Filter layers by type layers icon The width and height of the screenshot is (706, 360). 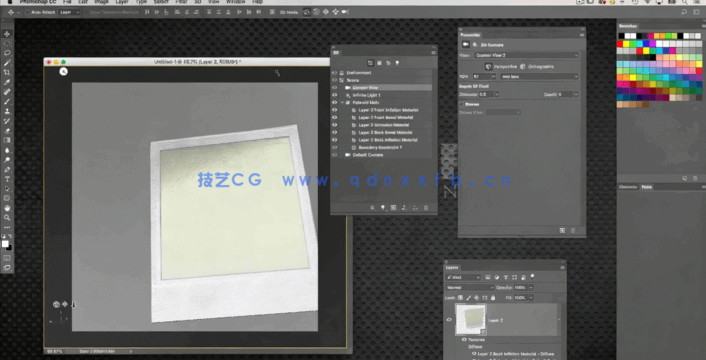coord(506,278)
